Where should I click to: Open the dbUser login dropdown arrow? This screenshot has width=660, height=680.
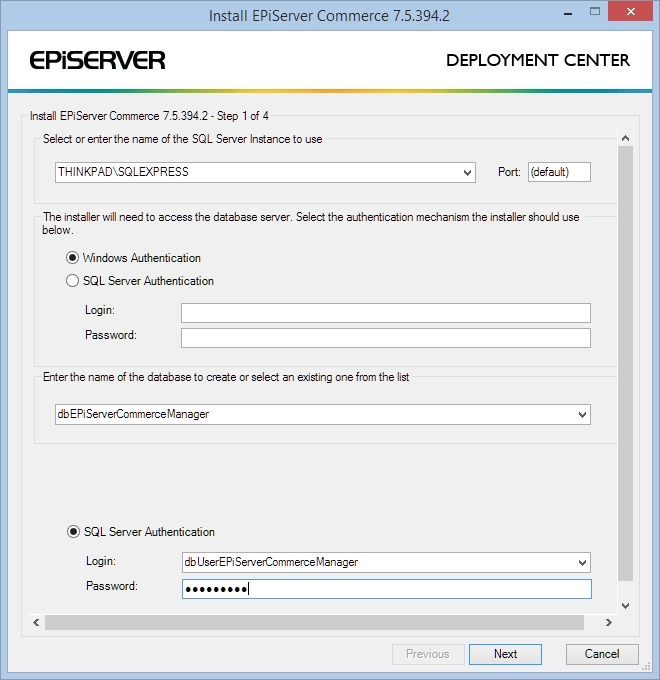point(582,562)
